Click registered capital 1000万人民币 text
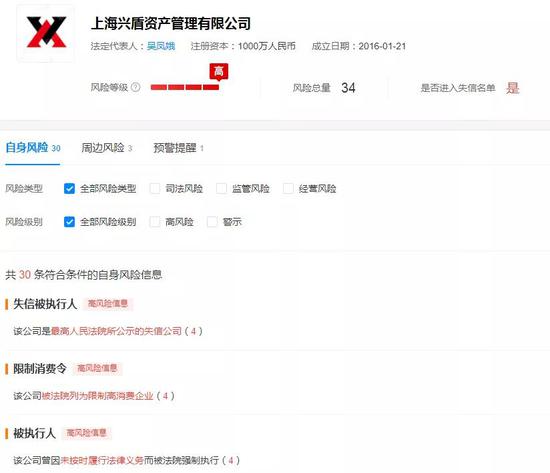Screen dimensions: 550x473 pyautogui.click(x=267, y=46)
